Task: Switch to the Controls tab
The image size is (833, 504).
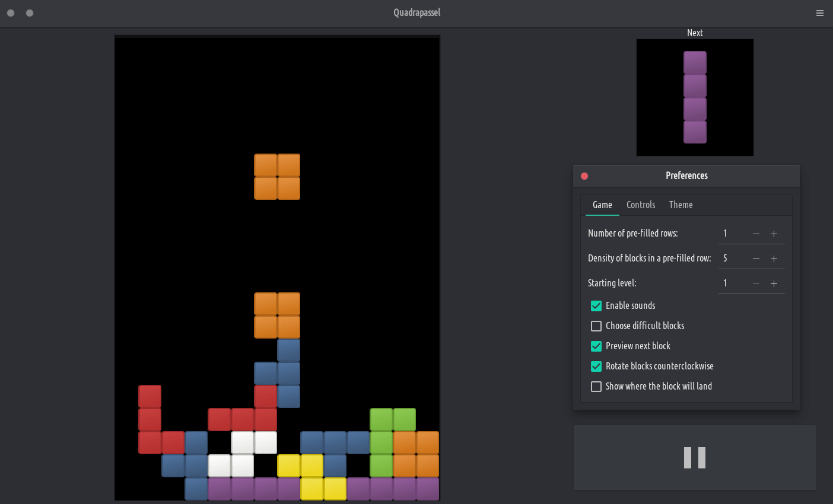Action: coord(641,205)
